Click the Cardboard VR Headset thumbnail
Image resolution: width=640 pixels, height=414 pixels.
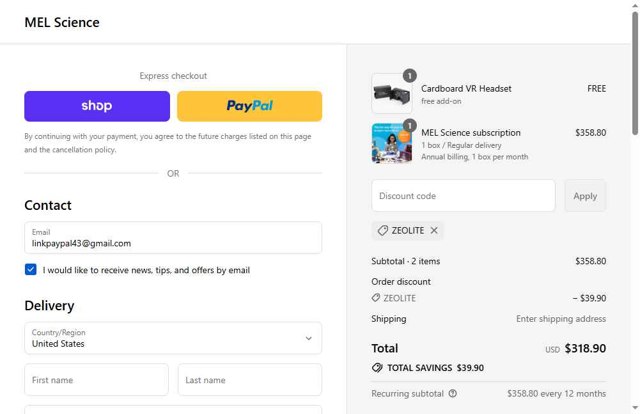tap(392, 94)
